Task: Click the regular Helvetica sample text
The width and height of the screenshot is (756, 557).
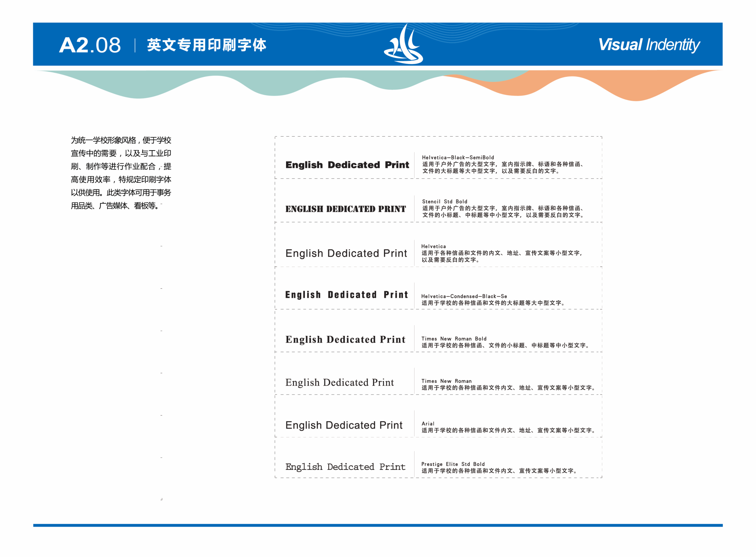Action: (346, 253)
